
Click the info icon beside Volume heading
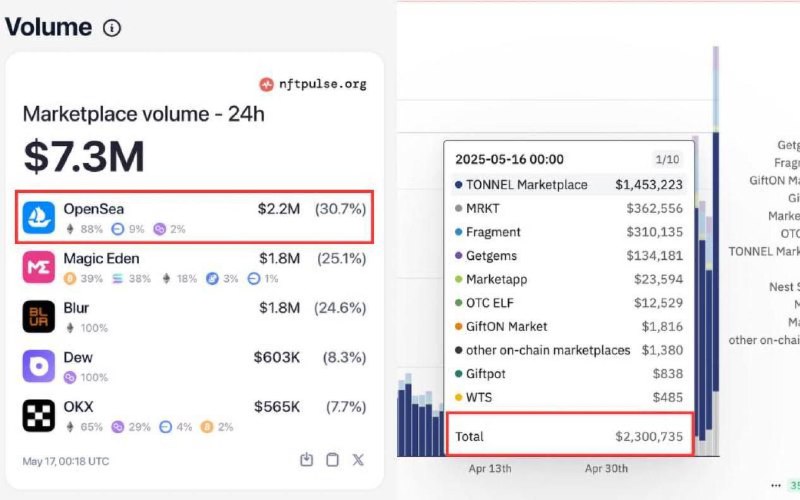click(x=112, y=28)
